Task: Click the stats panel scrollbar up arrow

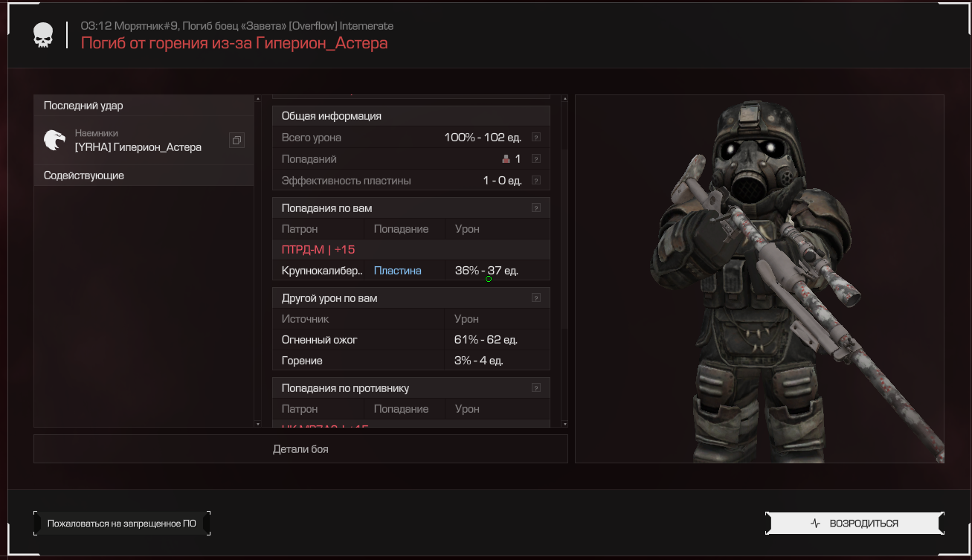Action: click(564, 98)
